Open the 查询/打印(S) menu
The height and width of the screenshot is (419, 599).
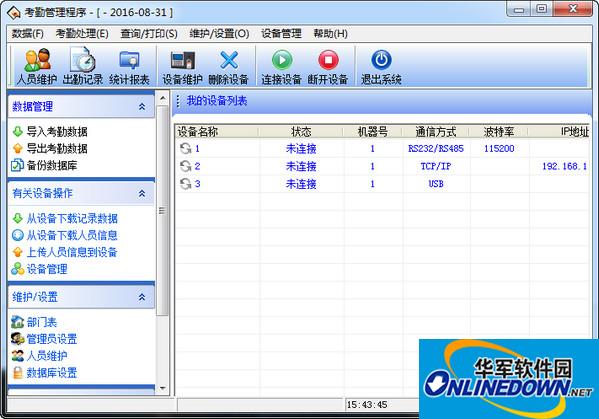tap(149, 34)
